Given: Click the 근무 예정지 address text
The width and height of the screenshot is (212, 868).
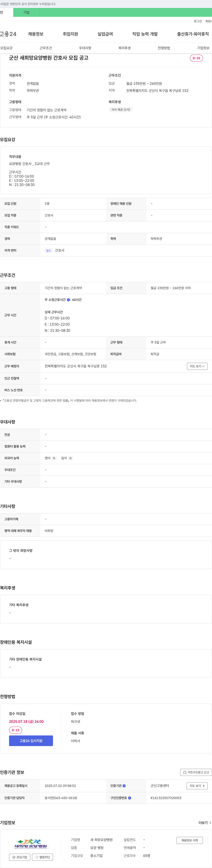Looking at the screenshot, I should [x=76, y=366].
